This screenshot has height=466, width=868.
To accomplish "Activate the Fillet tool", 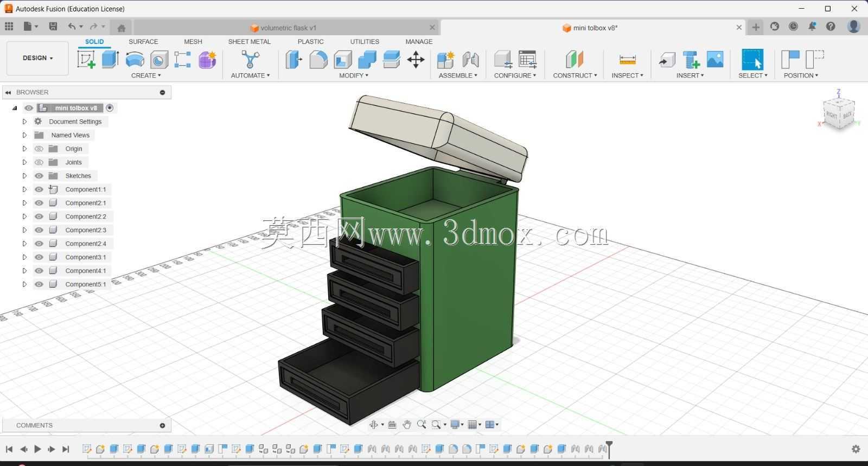I will pyautogui.click(x=318, y=59).
